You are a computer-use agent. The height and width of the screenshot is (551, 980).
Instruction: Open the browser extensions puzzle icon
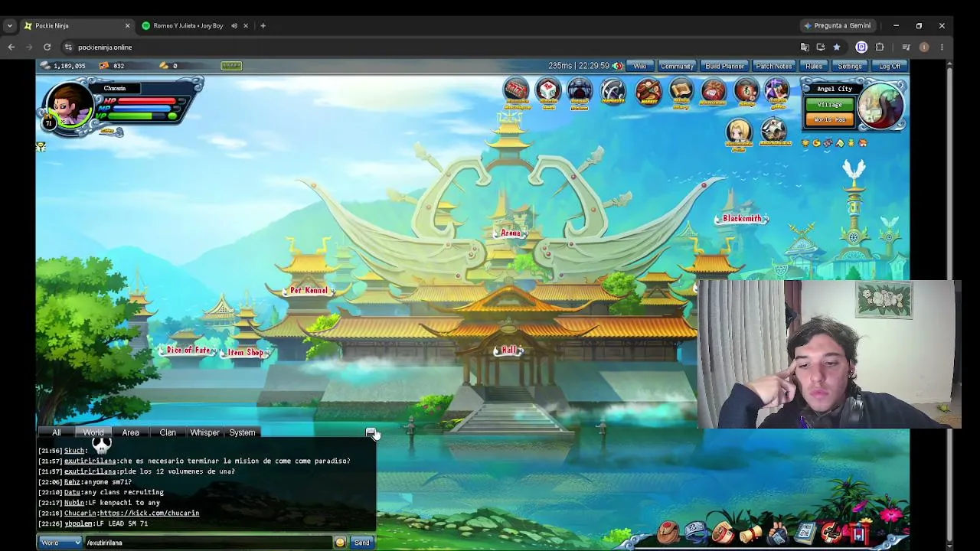880,47
